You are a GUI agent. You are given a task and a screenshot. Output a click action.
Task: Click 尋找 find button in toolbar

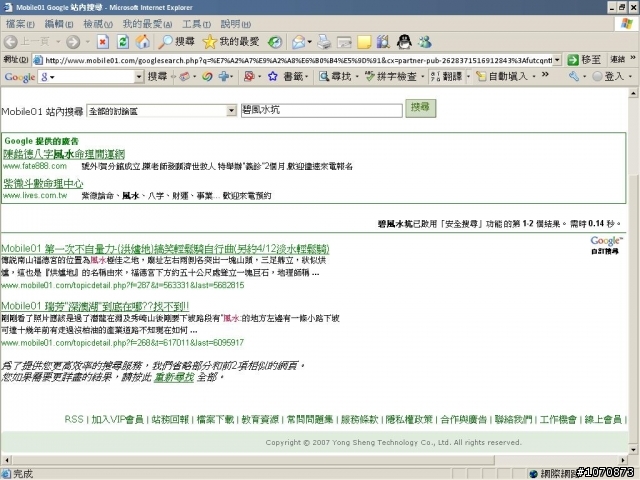(336, 76)
